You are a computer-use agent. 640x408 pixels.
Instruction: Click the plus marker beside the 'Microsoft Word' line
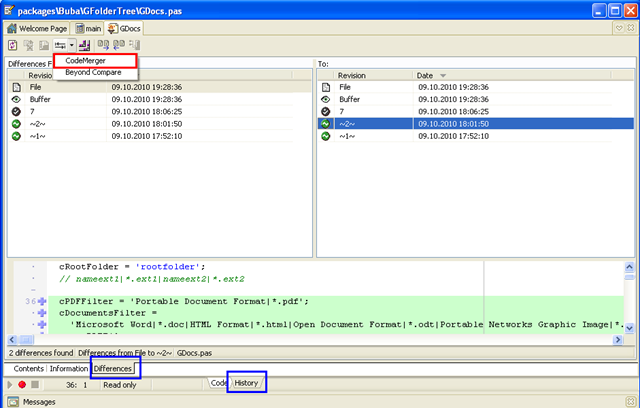pyautogui.click(x=42, y=325)
